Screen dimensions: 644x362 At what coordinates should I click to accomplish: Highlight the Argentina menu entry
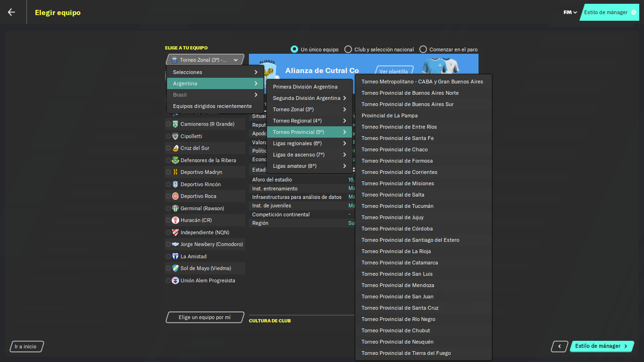(x=215, y=83)
